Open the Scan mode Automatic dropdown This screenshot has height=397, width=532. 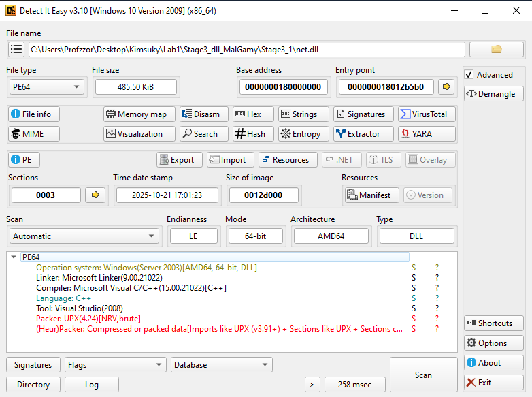click(84, 236)
